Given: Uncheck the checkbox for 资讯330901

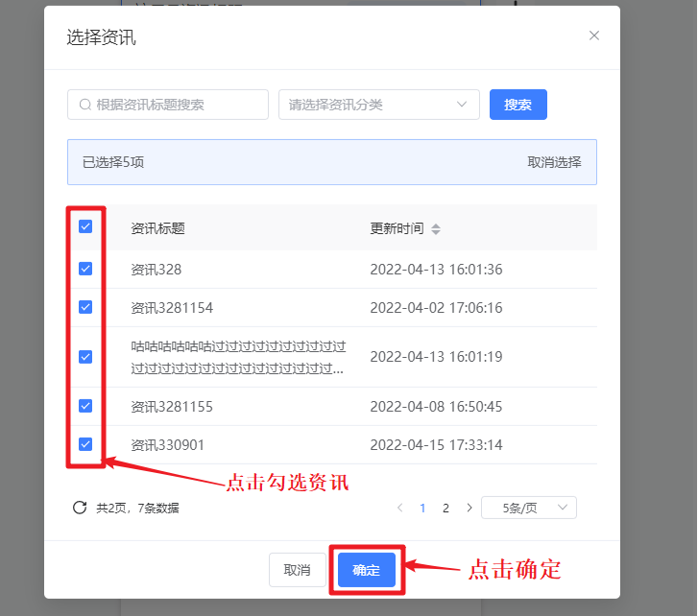Looking at the screenshot, I should pyautogui.click(x=85, y=444).
